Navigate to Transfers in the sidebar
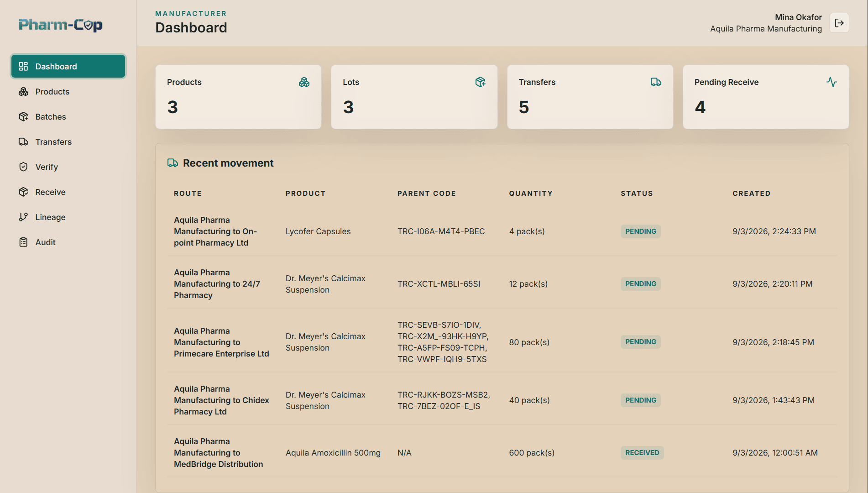The width and height of the screenshot is (868, 493). click(x=68, y=142)
